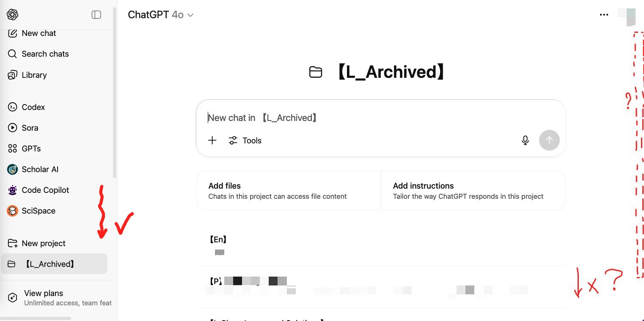
Task: Click the microphone dictation icon
Action: pos(525,140)
